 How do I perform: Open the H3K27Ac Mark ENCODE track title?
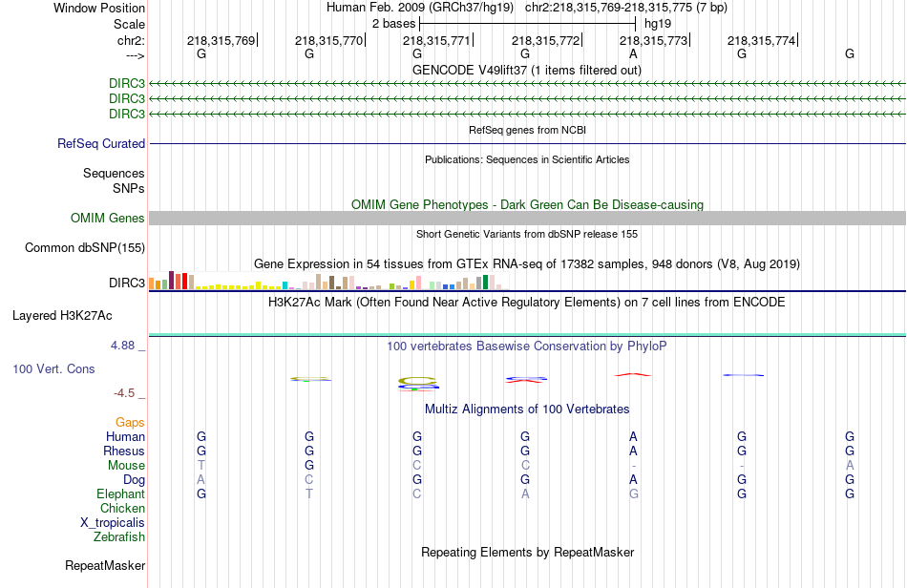tap(527, 303)
